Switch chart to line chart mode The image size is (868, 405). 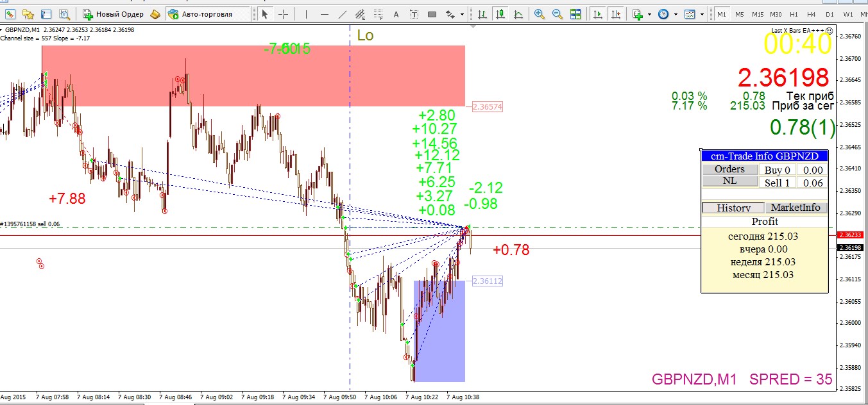click(518, 13)
